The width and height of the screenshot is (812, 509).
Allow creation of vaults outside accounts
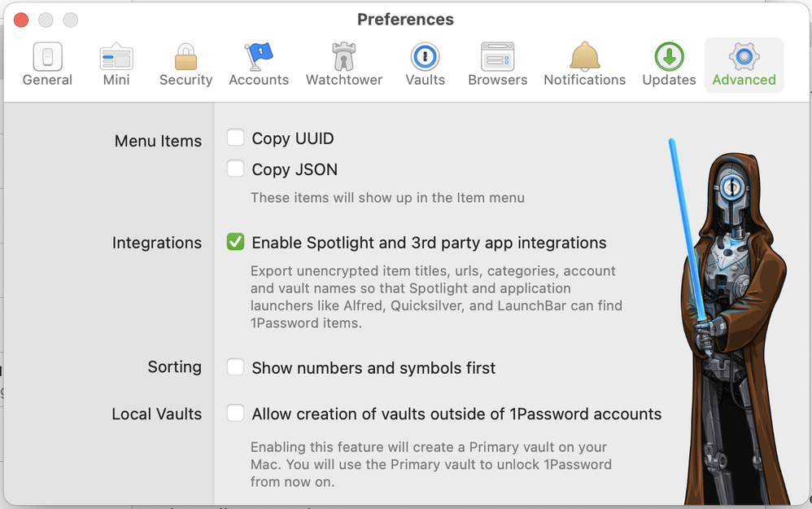click(x=236, y=414)
